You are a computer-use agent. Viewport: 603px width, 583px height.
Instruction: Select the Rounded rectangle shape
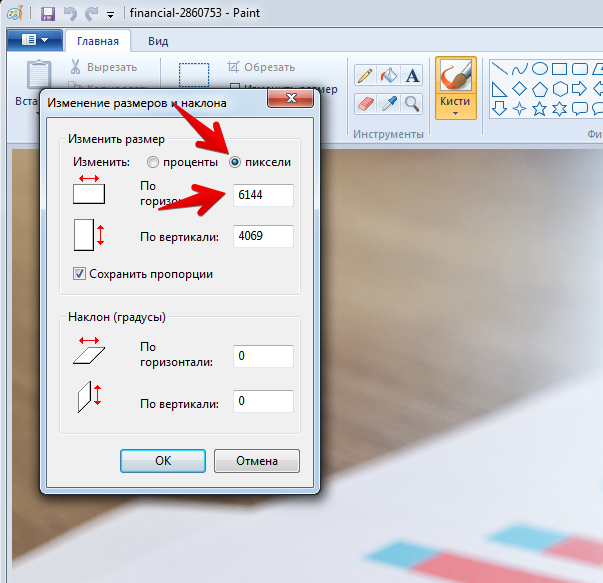(x=580, y=68)
